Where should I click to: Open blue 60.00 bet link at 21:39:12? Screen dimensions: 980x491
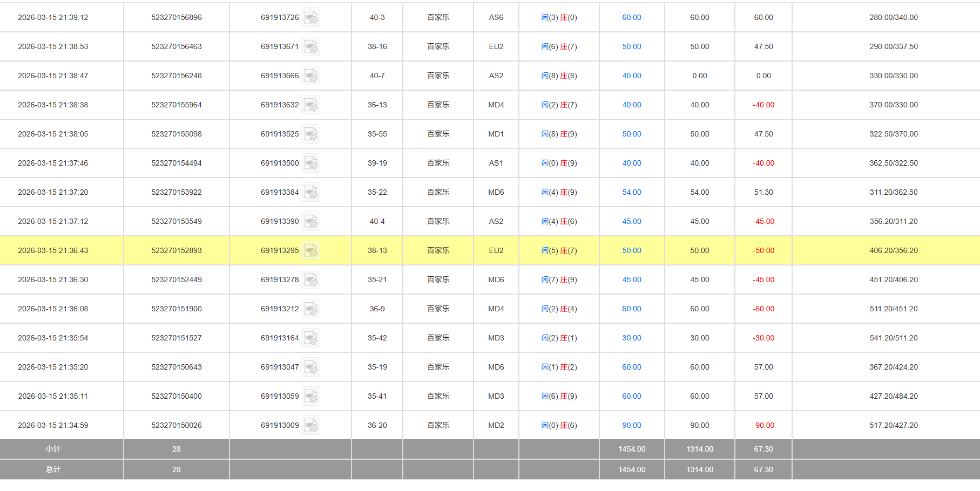[x=631, y=18]
